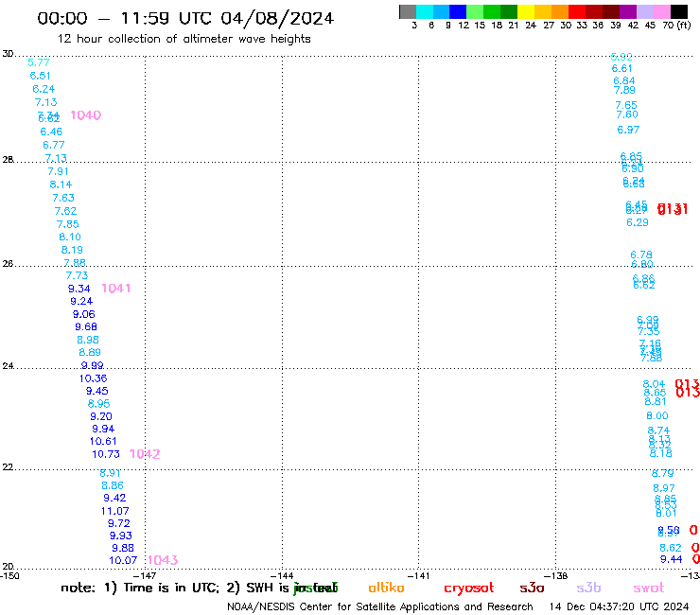Select the 8.10 wave height value
This screenshot has height=615, width=700.
coord(70,237)
